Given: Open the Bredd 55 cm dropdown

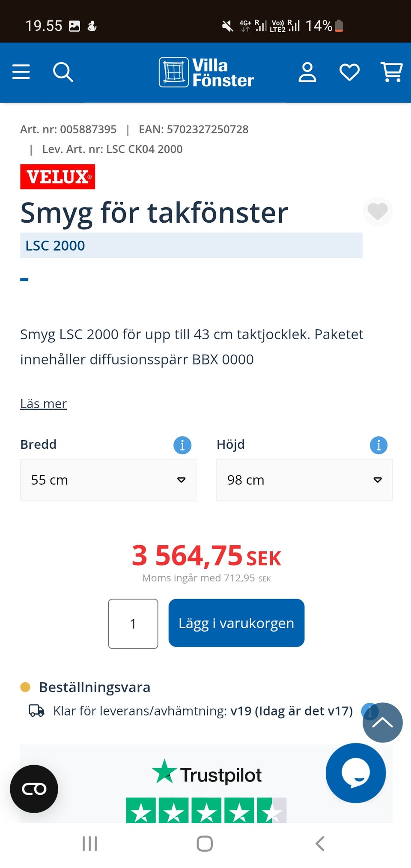Looking at the screenshot, I should point(108,480).
